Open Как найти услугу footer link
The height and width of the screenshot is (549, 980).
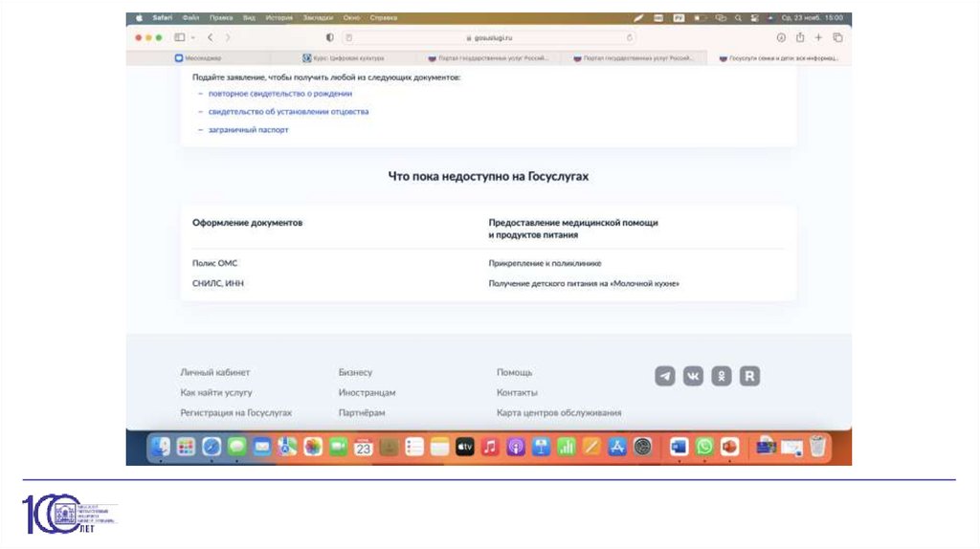tap(216, 393)
